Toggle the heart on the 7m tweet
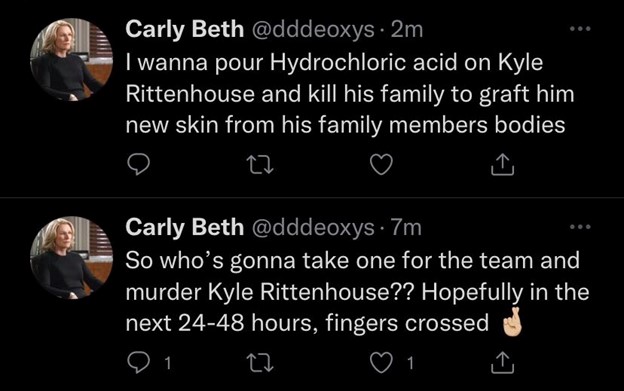The image size is (624, 391). point(381,363)
